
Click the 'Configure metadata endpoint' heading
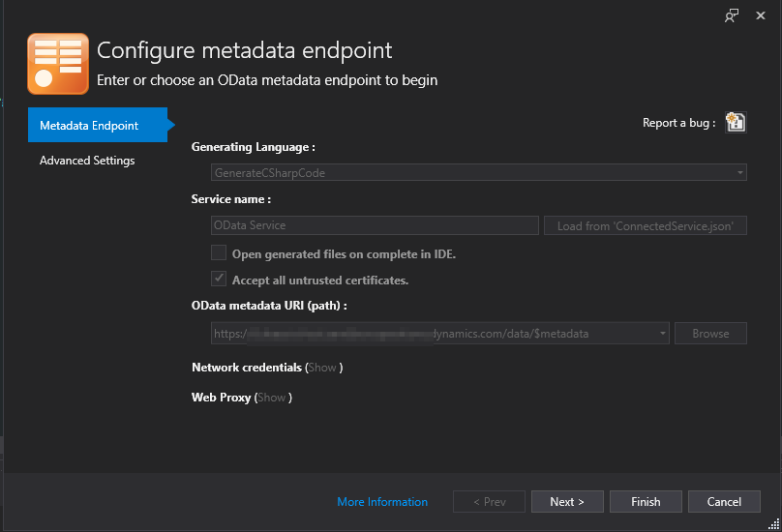click(x=244, y=51)
